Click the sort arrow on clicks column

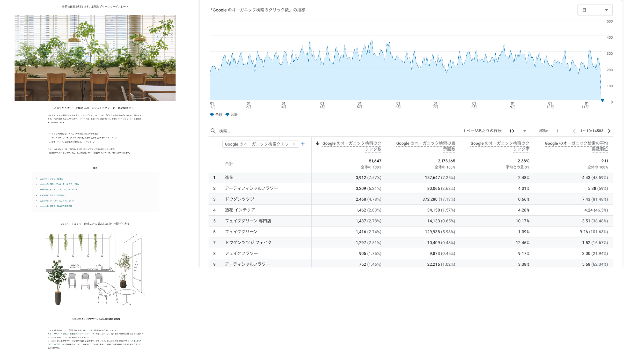(317, 143)
